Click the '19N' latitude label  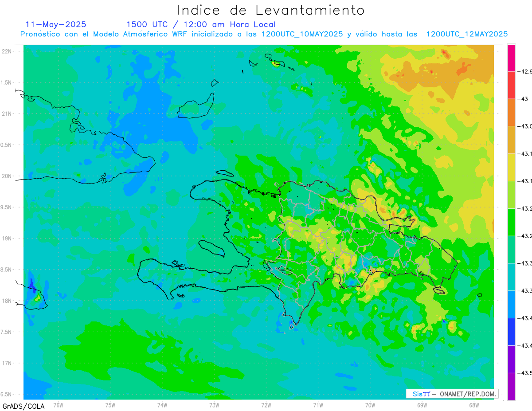tap(7, 238)
